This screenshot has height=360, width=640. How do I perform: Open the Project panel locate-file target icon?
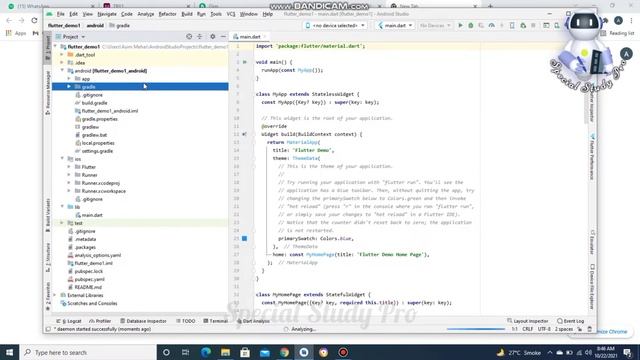tap(189, 36)
